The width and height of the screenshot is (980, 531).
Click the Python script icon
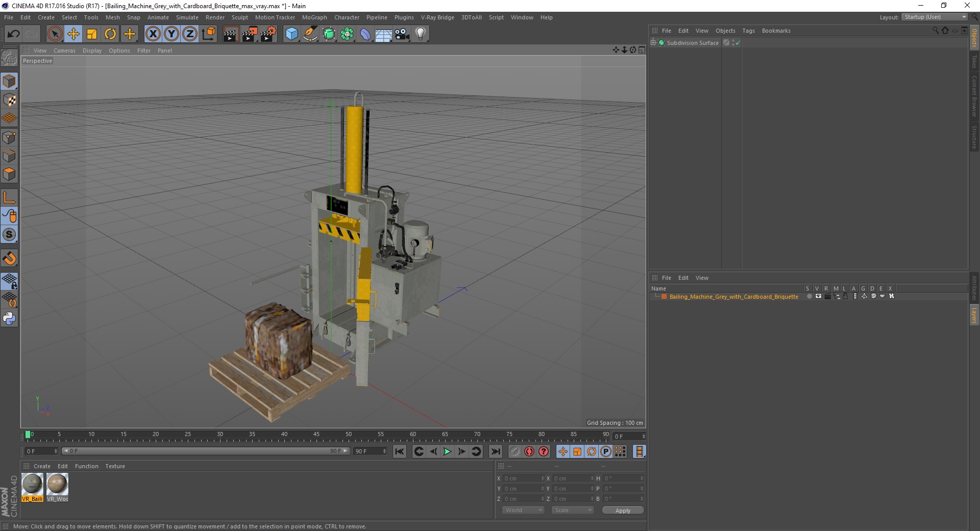point(9,319)
